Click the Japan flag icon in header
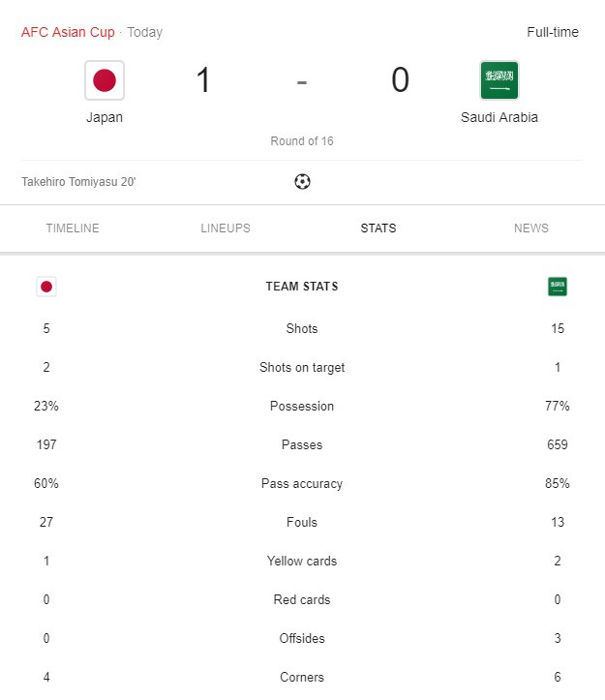Screen dimensions: 605x700 pos(105,80)
